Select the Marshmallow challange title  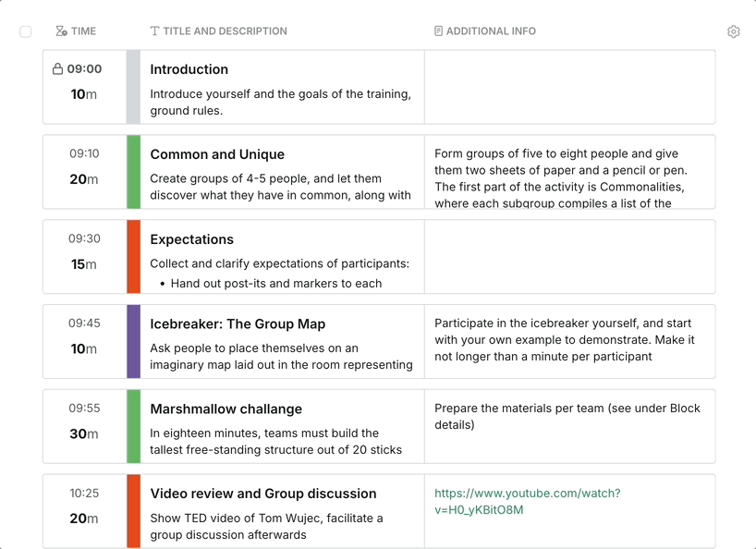point(226,409)
